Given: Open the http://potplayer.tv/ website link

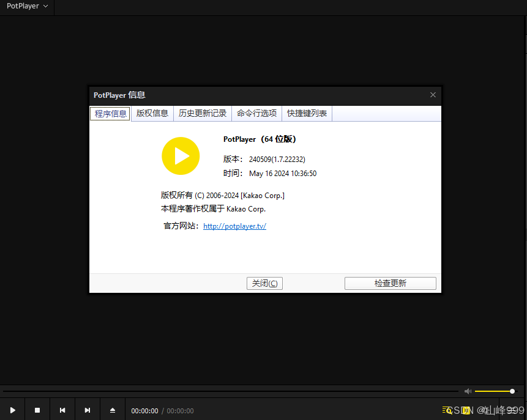Looking at the screenshot, I should click(x=234, y=226).
